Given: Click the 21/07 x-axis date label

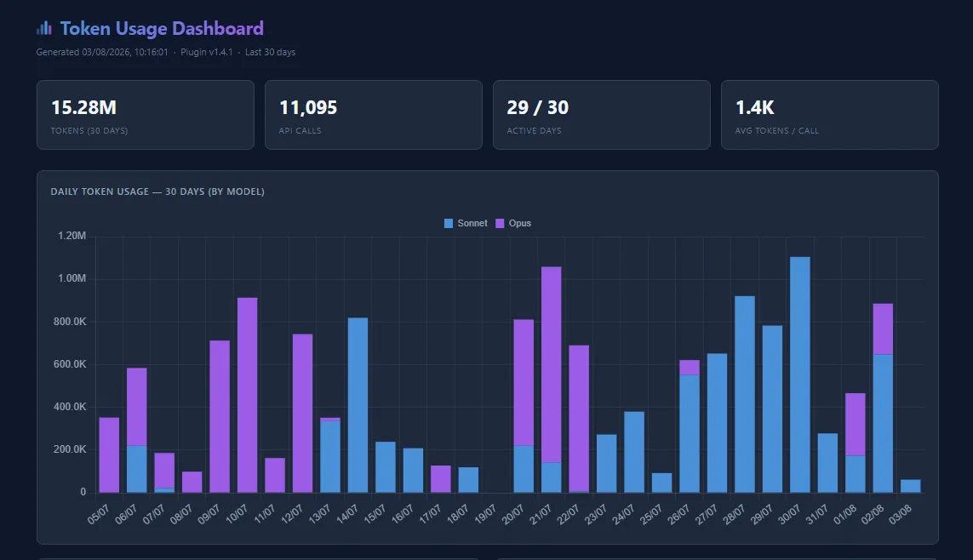Looking at the screenshot, I should pos(540,514).
